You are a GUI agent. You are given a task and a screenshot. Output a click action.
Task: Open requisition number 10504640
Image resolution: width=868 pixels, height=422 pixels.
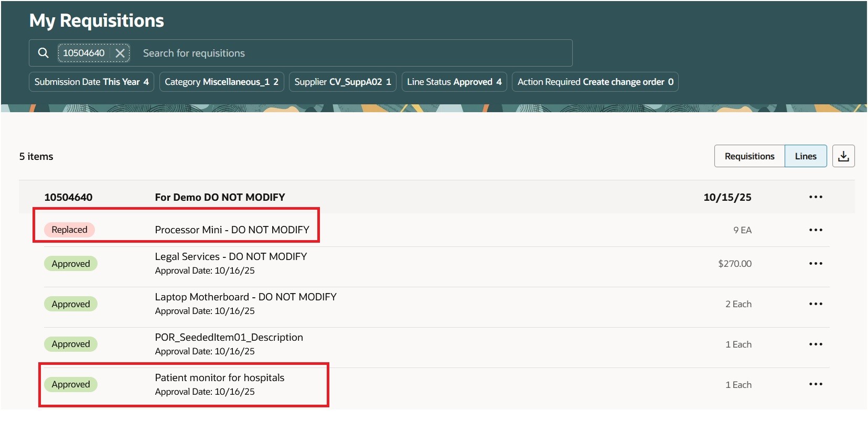[68, 197]
